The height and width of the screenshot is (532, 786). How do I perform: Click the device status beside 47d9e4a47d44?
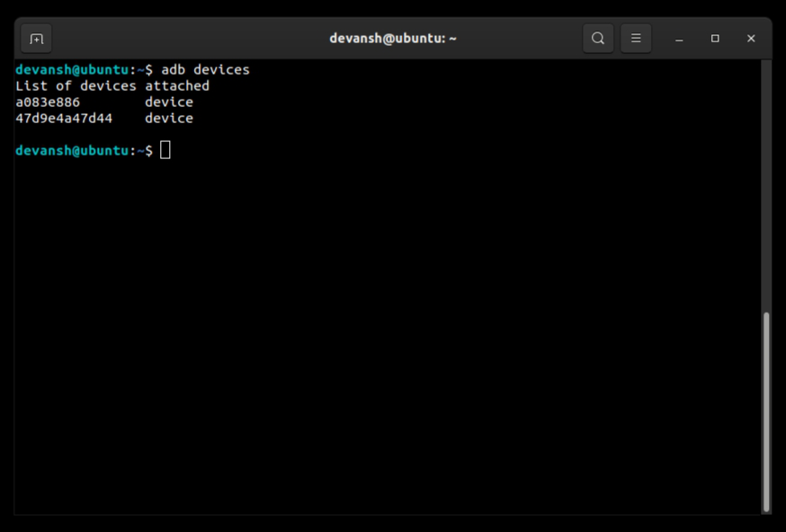coord(169,118)
